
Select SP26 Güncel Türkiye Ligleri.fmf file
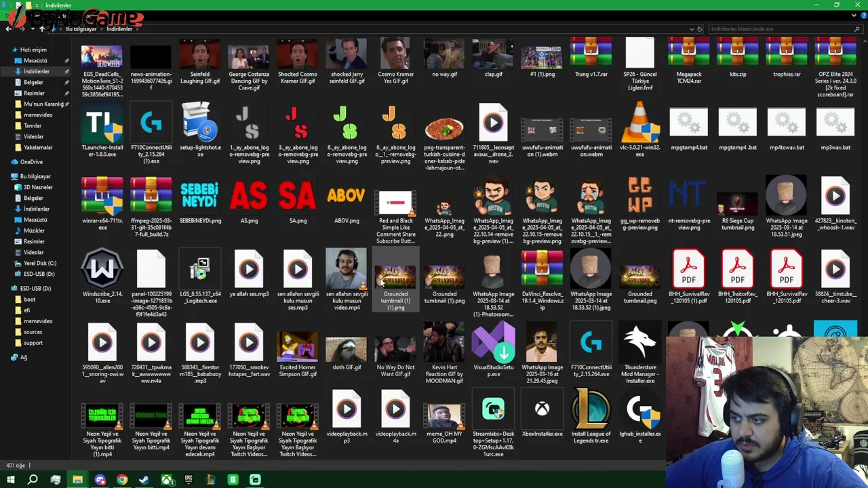pos(639,52)
